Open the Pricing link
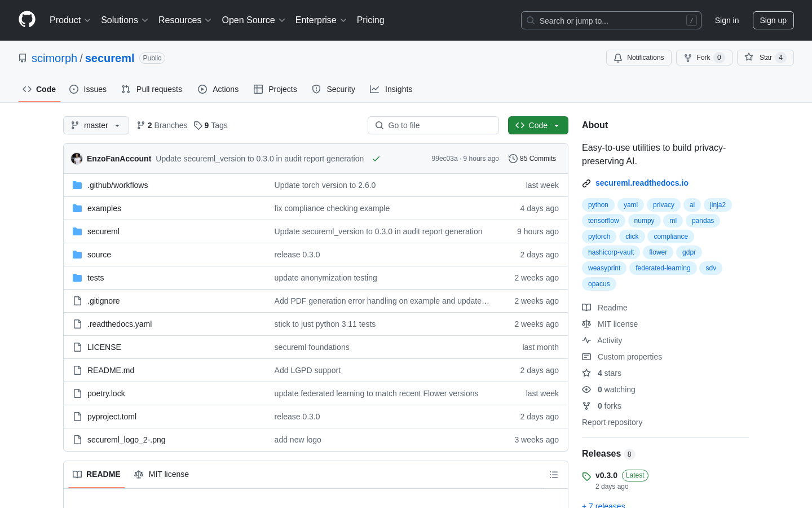The width and height of the screenshot is (812, 508). click(370, 20)
